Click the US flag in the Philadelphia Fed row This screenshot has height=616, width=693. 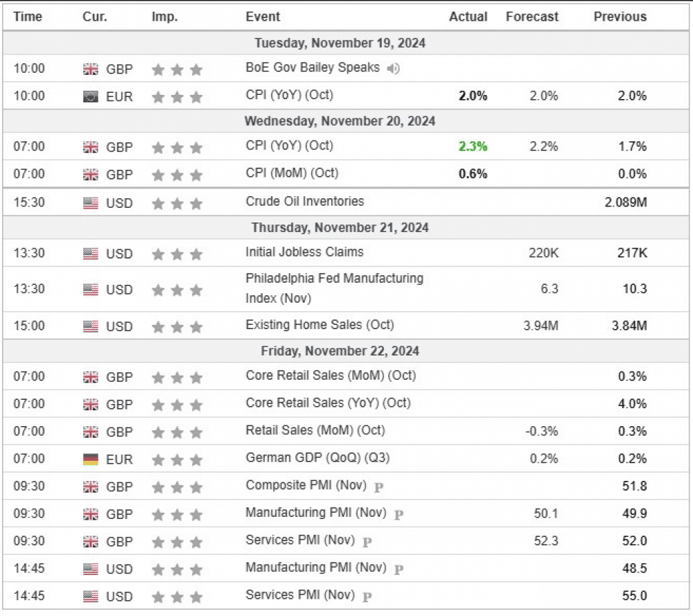[x=91, y=290]
